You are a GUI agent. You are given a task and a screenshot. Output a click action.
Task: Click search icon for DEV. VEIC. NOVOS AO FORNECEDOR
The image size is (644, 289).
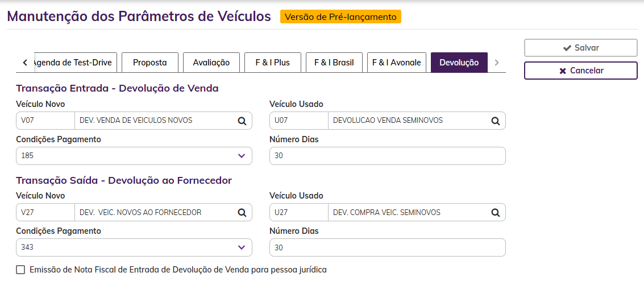pos(242,213)
